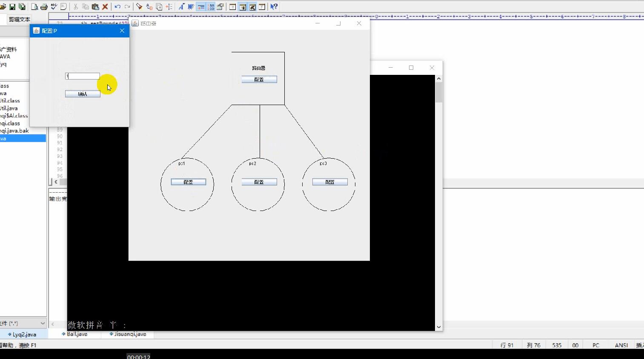Viewport: 644px width, 359px height.
Task: Toggle the third window panel toolbar icon
Action: click(252, 7)
